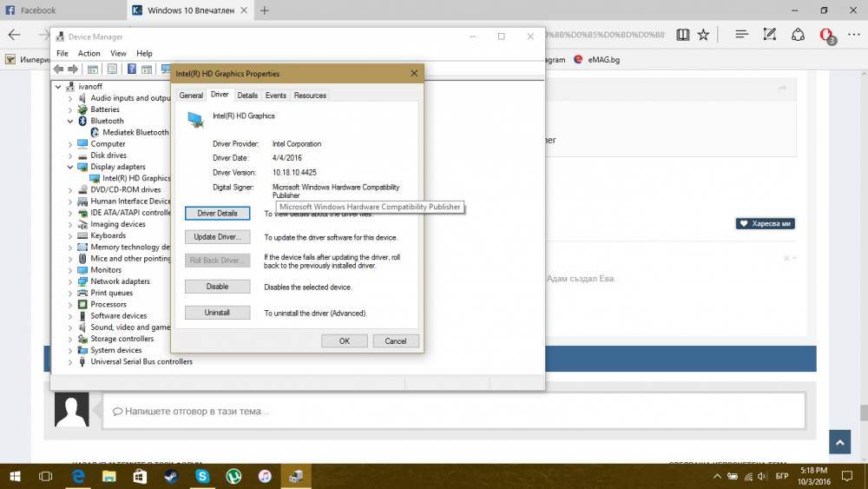This screenshot has width=868, height=489.
Task: Open Windows Store from the taskbar
Action: 140,476
